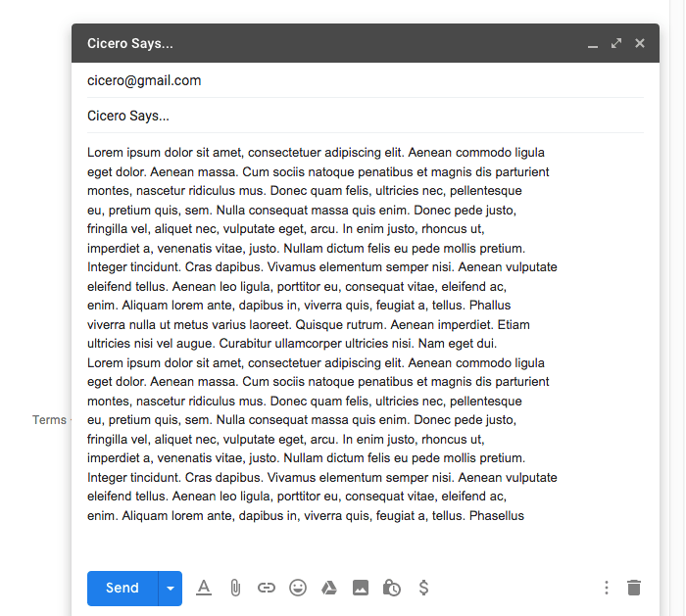Open the send options dropdown arrow

tap(171, 588)
